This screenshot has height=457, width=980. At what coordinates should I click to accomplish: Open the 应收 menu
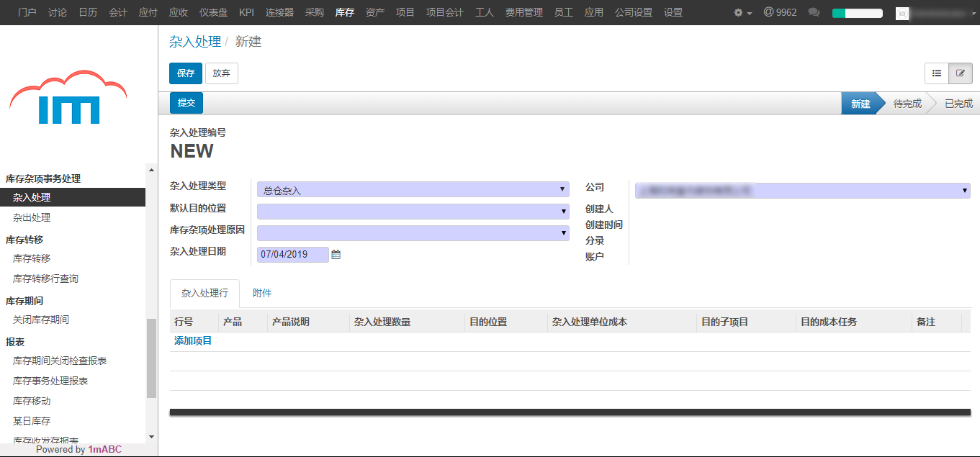tap(179, 12)
